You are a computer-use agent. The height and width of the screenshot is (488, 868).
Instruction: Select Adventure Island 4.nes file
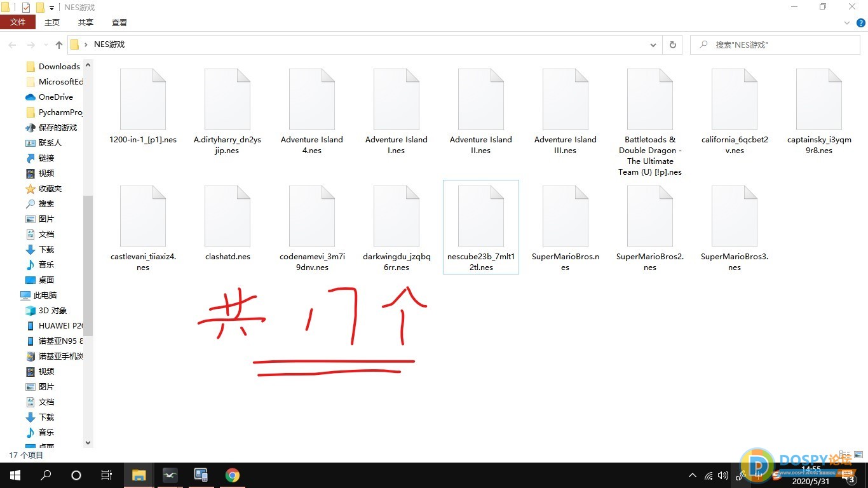(x=312, y=112)
